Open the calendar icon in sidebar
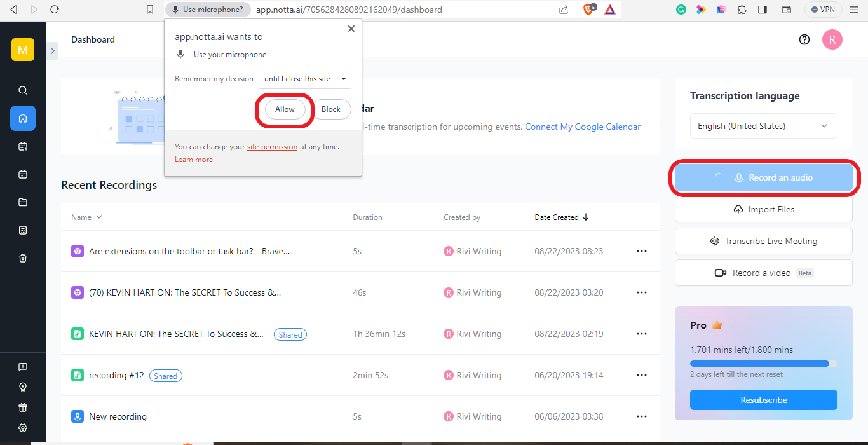 (23, 174)
